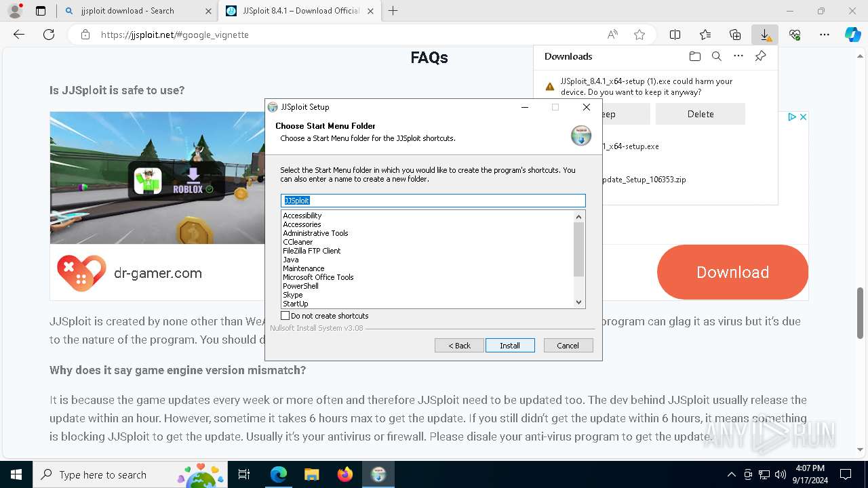Click folder list scroll down arrow
This screenshot has height=488, width=868.
tap(578, 302)
